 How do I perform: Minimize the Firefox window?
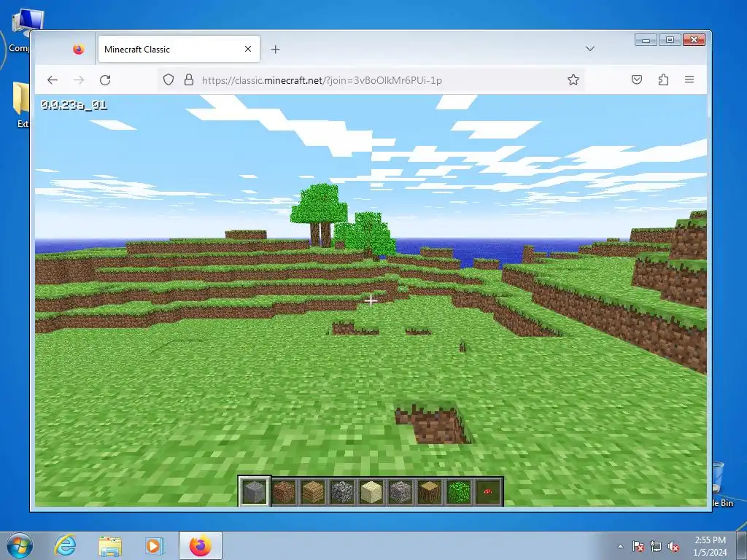[646, 40]
